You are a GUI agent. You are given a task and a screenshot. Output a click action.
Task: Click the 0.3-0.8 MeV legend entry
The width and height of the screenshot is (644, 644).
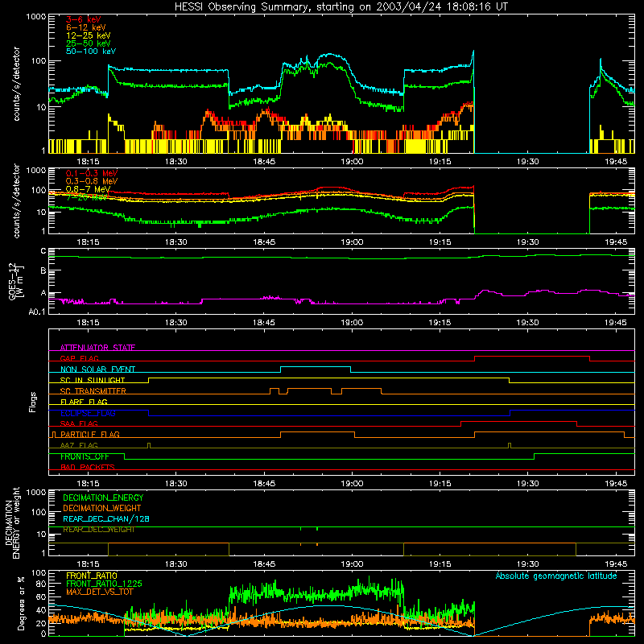click(92, 182)
